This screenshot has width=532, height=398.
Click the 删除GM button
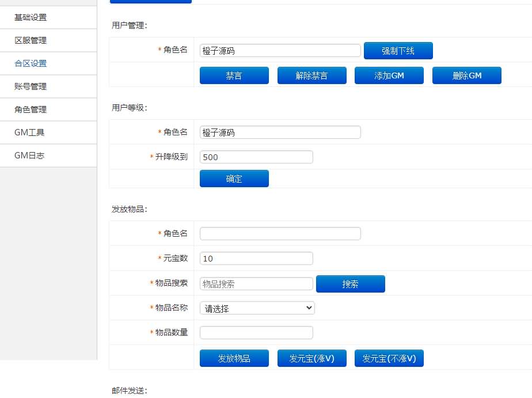pyautogui.click(x=466, y=75)
